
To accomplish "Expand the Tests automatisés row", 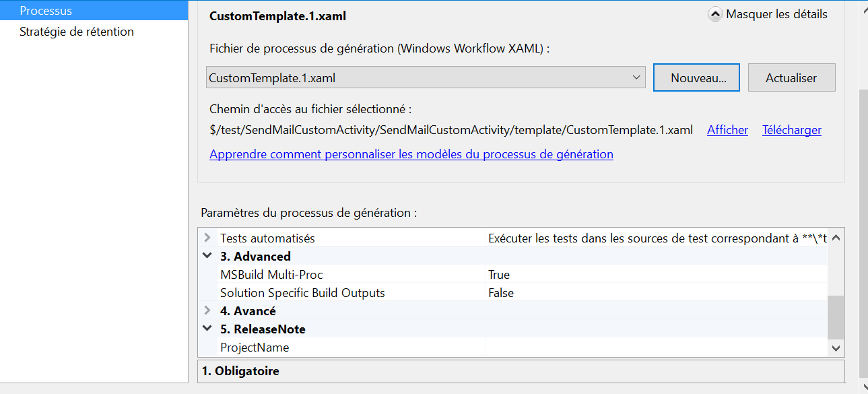I will (207, 238).
